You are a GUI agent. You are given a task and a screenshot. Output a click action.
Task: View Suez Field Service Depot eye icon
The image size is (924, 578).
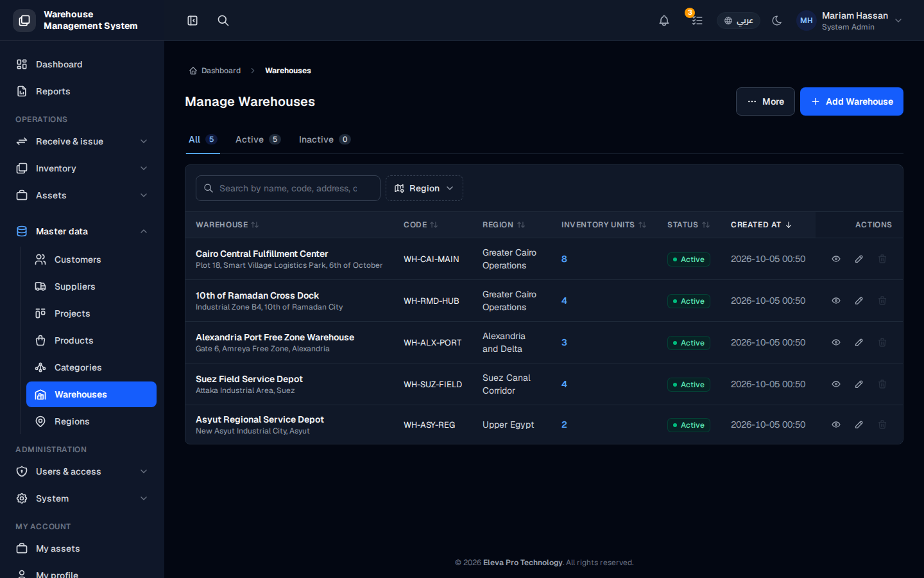coord(836,384)
